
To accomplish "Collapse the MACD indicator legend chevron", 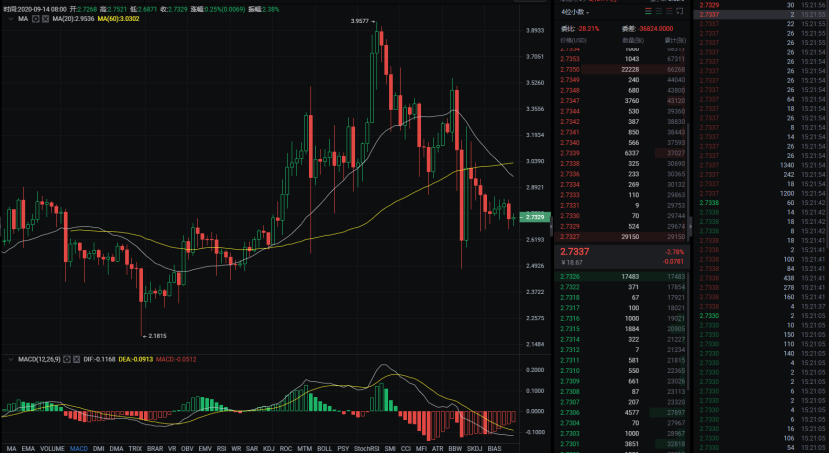I will coord(11,359).
